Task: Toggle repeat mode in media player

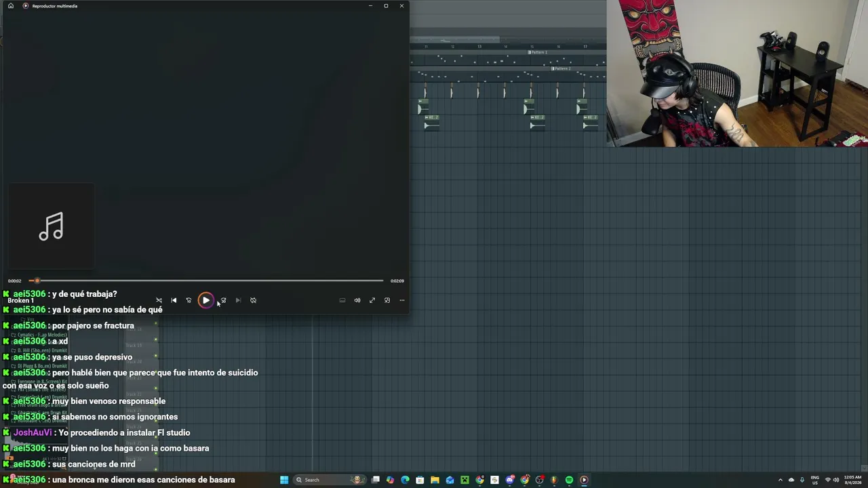Action: 253,300
